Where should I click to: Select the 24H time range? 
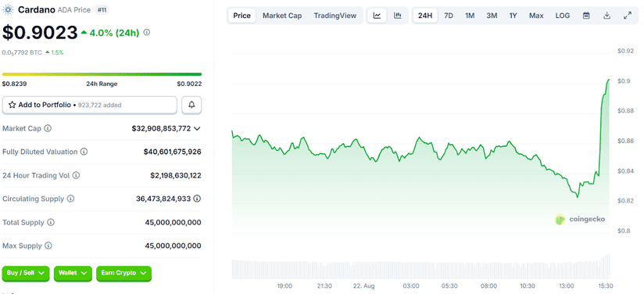pyautogui.click(x=425, y=16)
